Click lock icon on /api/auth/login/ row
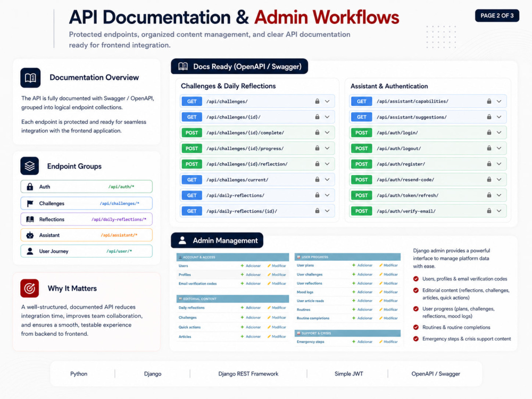The image size is (532, 399). (x=489, y=132)
